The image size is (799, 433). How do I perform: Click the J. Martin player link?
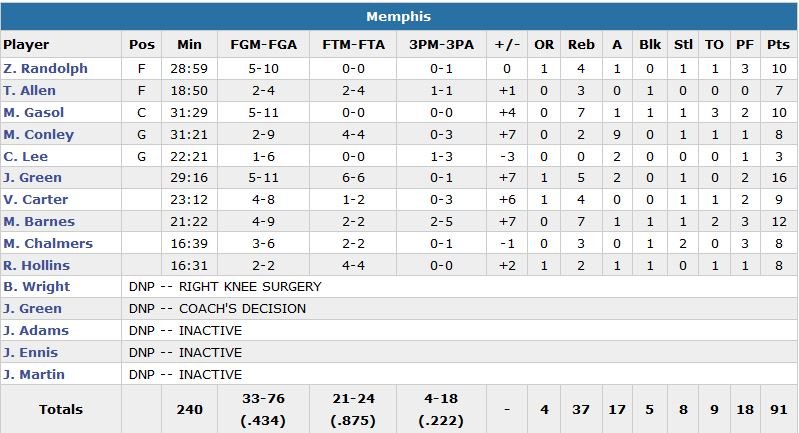[35, 375]
